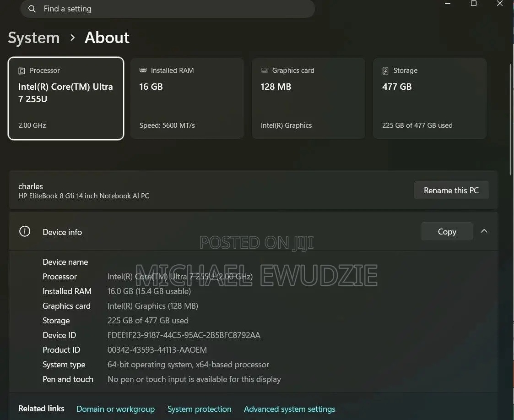Image resolution: width=514 pixels, height=420 pixels.
Task: Click the vertical scrollbar thumb
Action: point(511,120)
